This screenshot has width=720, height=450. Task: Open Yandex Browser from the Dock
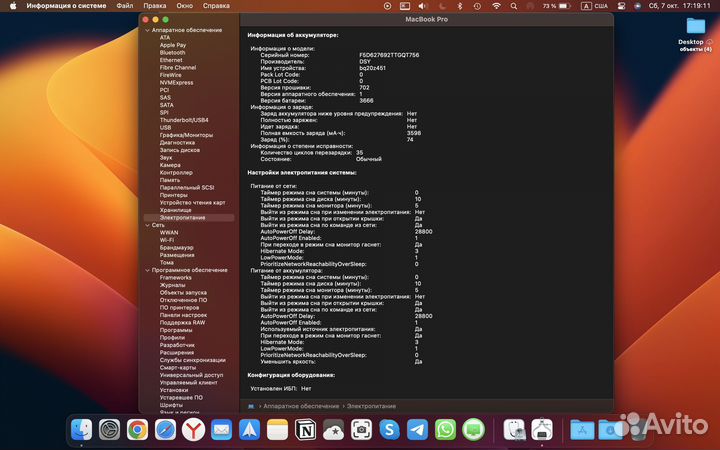click(x=193, y=430)
